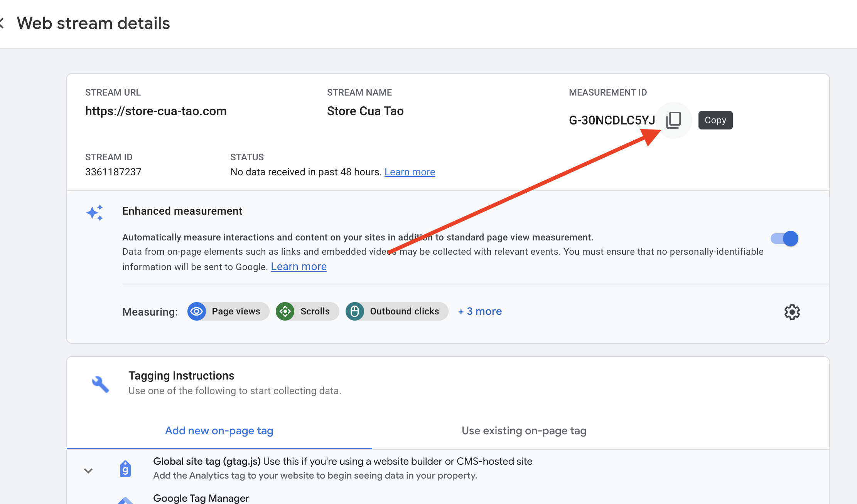Click the Outbound clicks mouse icon
857x504 pixels.
[355, 311]
